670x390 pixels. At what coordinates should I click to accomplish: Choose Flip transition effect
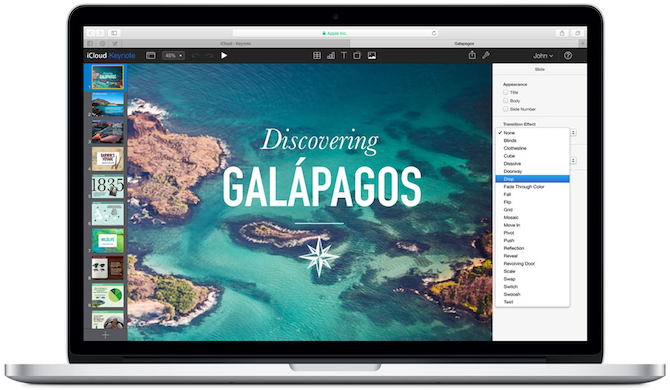[532, 202]
